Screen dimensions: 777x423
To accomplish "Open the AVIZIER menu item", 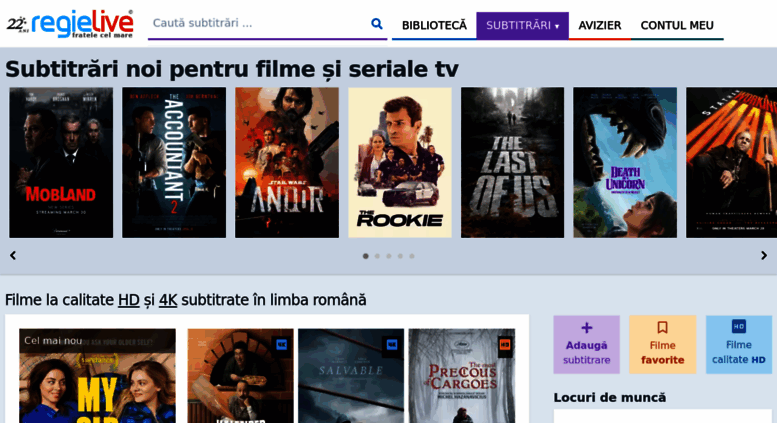I will 600,25.
